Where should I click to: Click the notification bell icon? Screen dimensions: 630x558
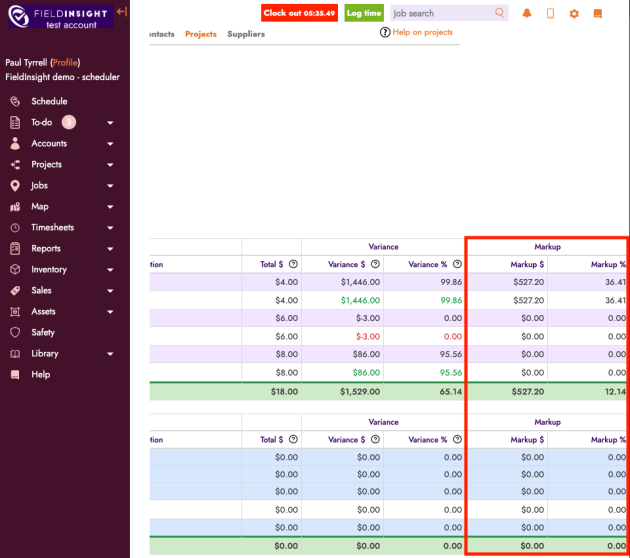(527, 13)
